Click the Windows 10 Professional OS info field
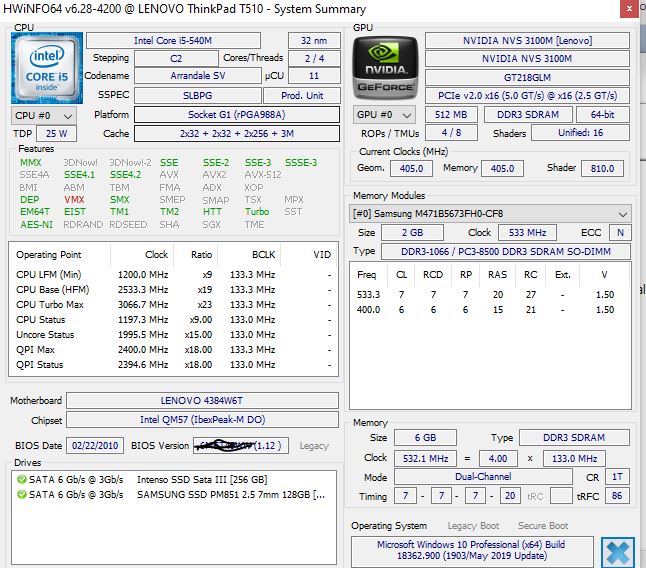646x568 pixels. click(x=472, y=550)
